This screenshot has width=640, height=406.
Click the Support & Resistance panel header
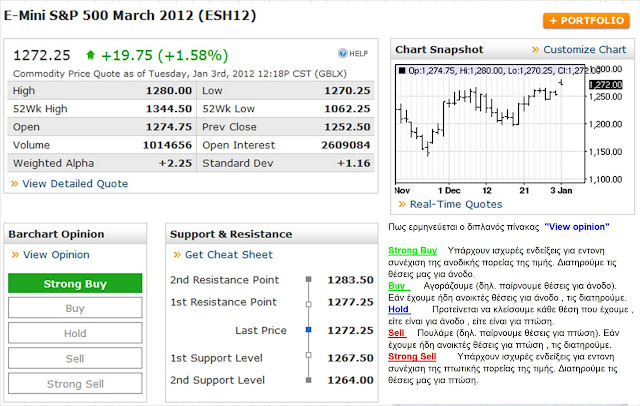[271, 234]
